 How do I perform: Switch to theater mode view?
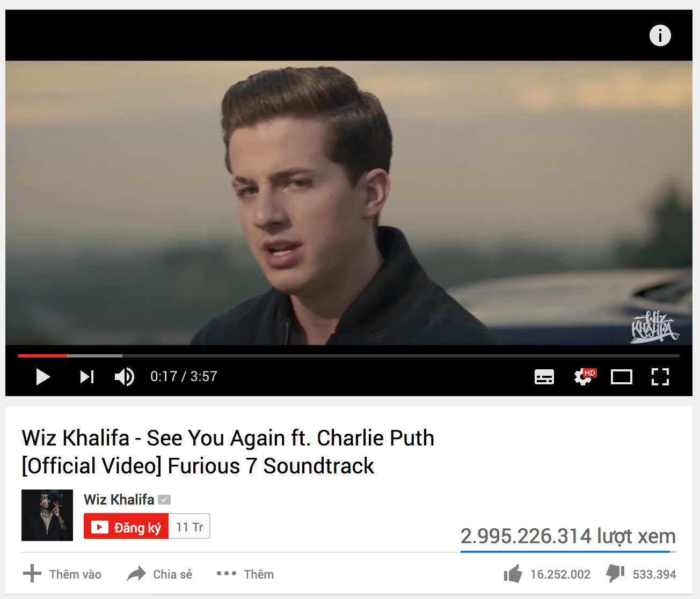(622, 377)
